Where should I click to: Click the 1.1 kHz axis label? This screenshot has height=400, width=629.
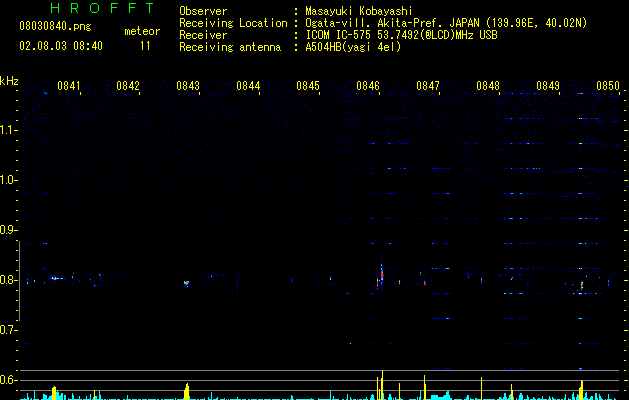click(8, 130)
